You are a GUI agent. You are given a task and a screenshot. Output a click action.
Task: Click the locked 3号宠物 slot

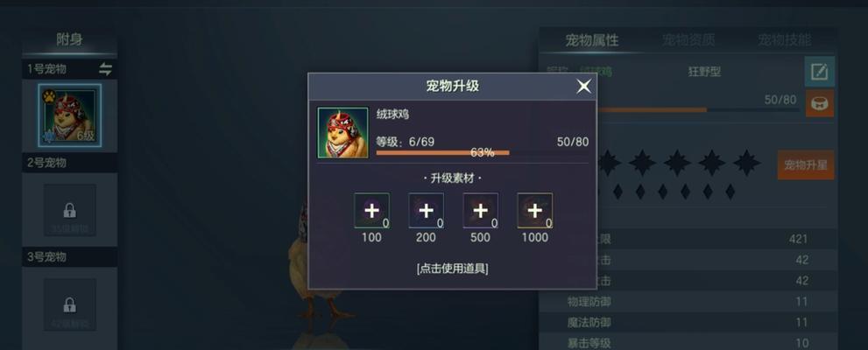(x=70, y=304)
